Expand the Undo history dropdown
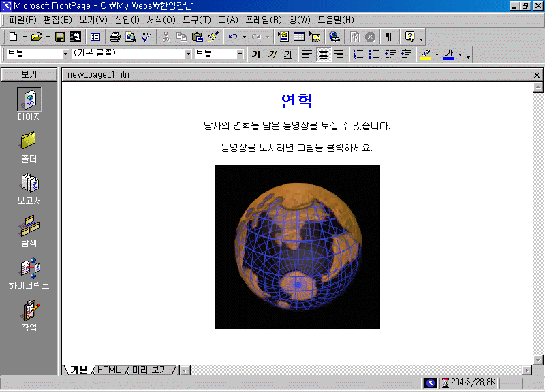 pos(244,37)
